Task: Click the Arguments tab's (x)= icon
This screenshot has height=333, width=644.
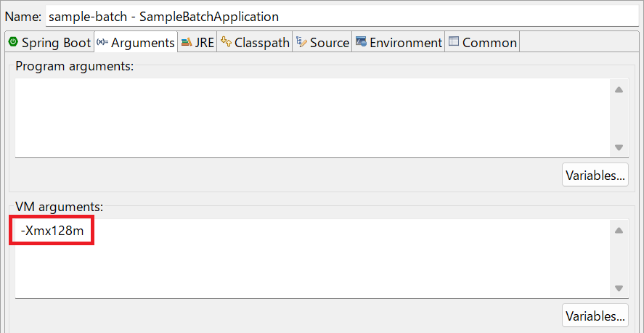Action: click(102, 42)
